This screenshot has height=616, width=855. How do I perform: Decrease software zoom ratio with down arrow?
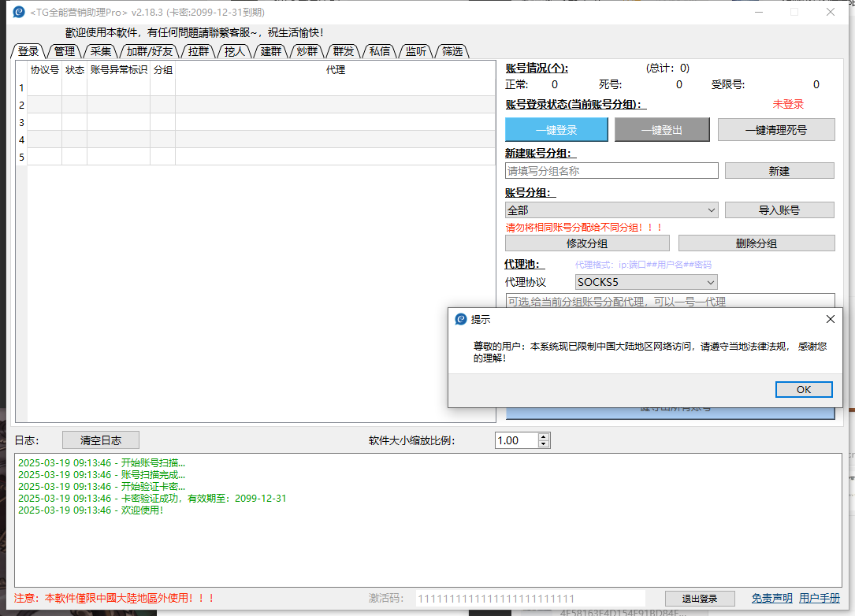pyautogui.click(x=543, y=443)
